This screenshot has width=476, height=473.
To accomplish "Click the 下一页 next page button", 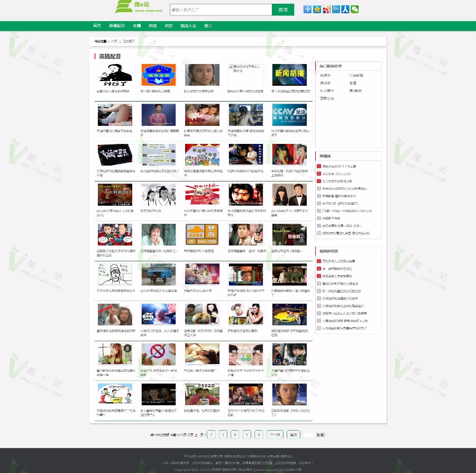I will click(274, 434).
